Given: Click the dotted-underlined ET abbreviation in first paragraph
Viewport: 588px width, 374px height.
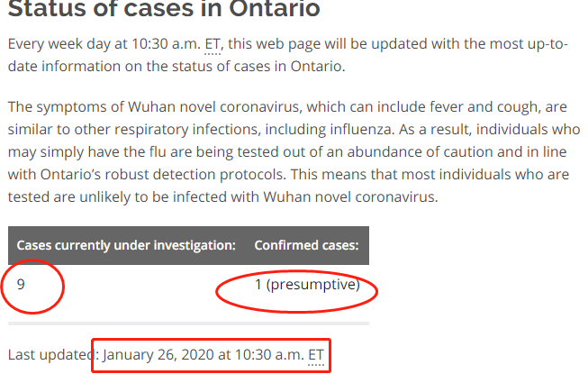Looking at the screenshot, I should coord(213,44).
